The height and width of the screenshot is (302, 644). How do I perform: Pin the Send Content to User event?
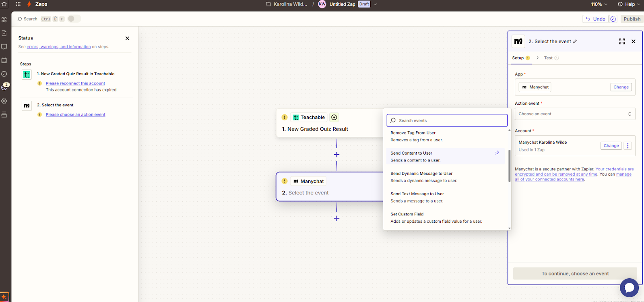click(x=497, y=153)
